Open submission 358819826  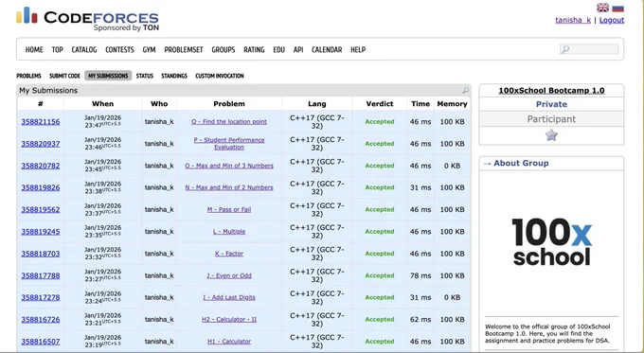pos(41,187)
